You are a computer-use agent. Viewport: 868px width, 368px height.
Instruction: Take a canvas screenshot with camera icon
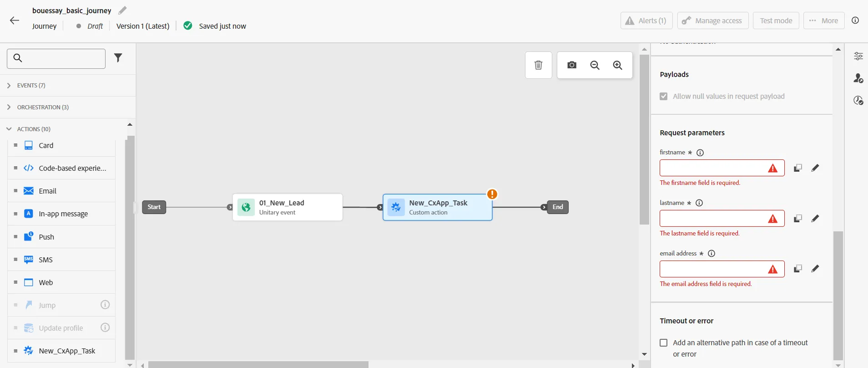pyautogui.click(x=572, y=65)
